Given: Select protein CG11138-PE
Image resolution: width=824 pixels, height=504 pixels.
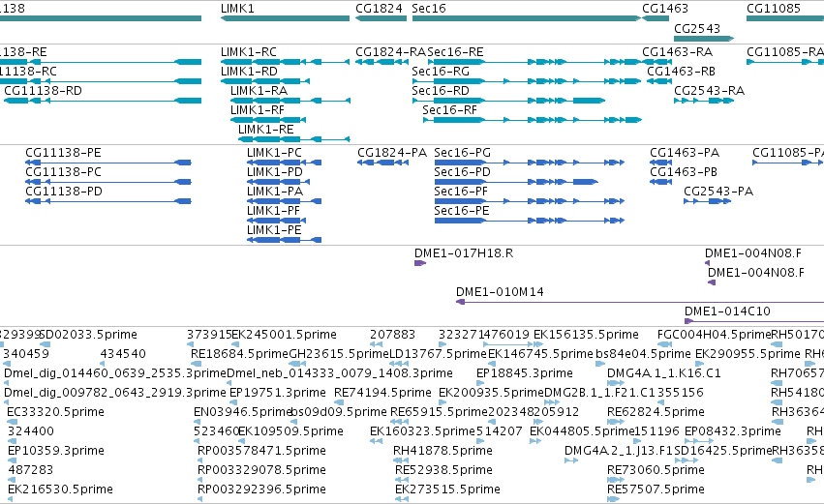Looking at the screenshot, I should click(63, 153).
